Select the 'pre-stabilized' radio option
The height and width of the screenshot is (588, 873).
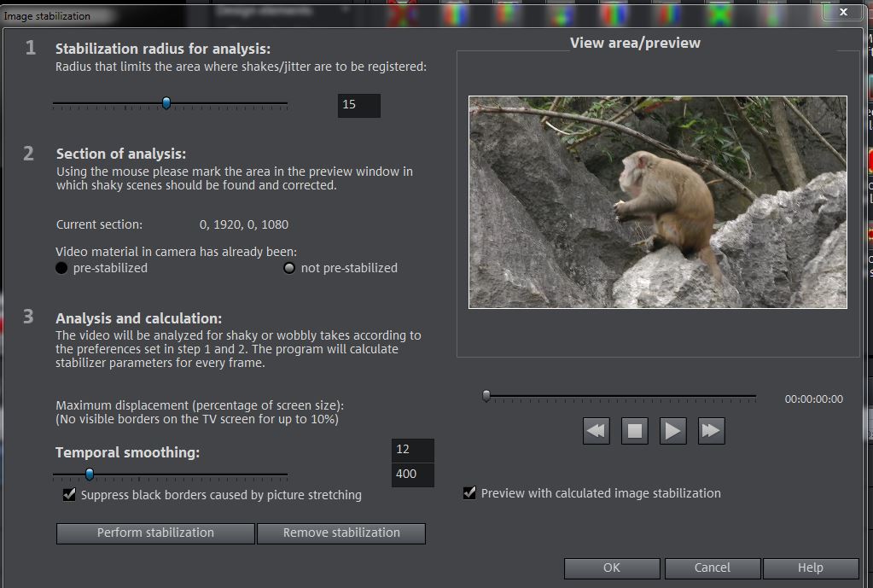[61, 268]
